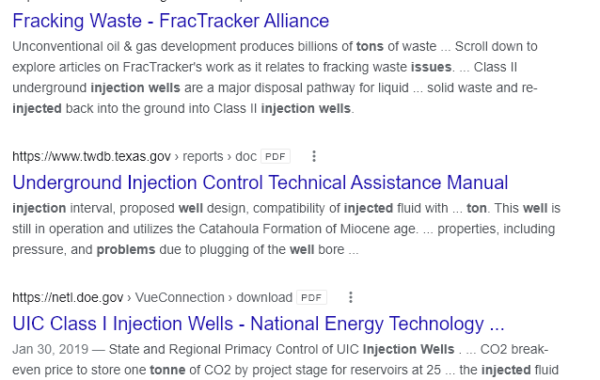
Task: Click the bold word 'issues' in the FracTracker snippet
Action: [x=431, y=67]
